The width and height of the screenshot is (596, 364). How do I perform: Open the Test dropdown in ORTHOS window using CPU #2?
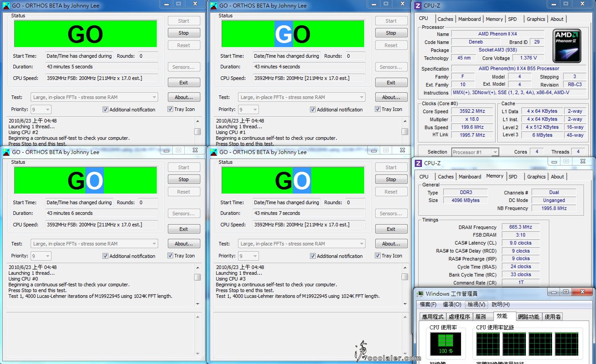coord(94,97)
